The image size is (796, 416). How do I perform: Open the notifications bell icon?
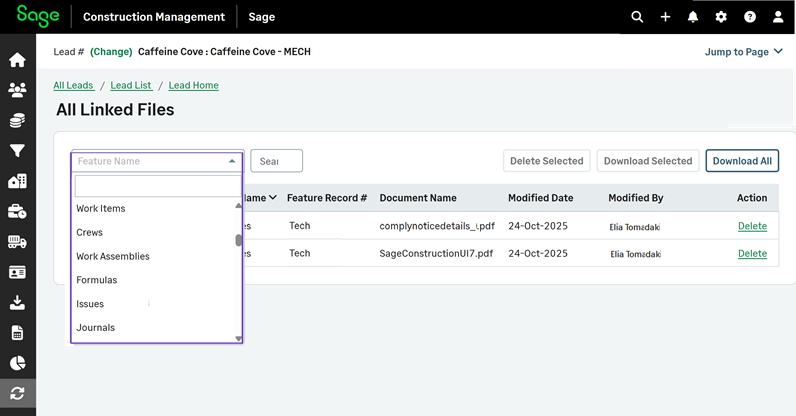(x=693, y=17)
